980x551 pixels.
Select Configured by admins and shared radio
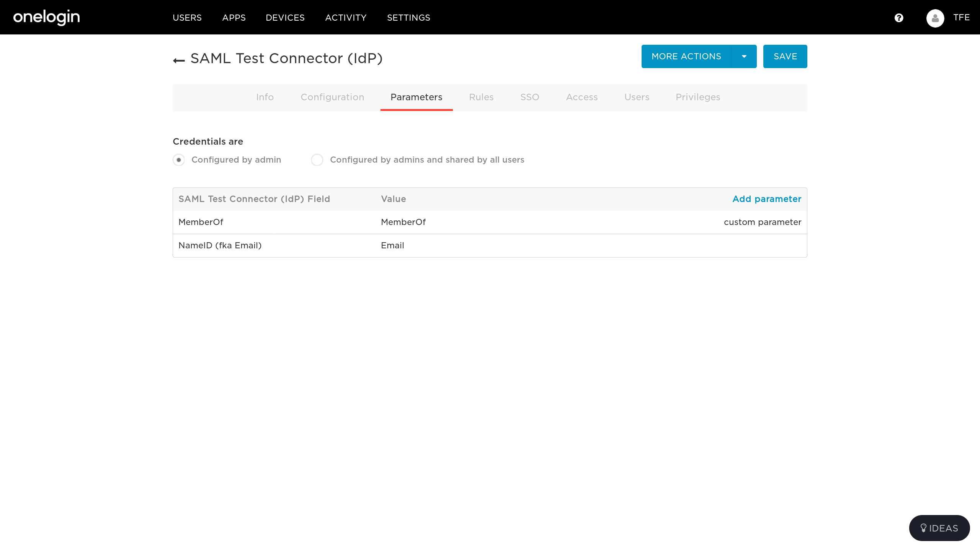click(x=317, y=160)
